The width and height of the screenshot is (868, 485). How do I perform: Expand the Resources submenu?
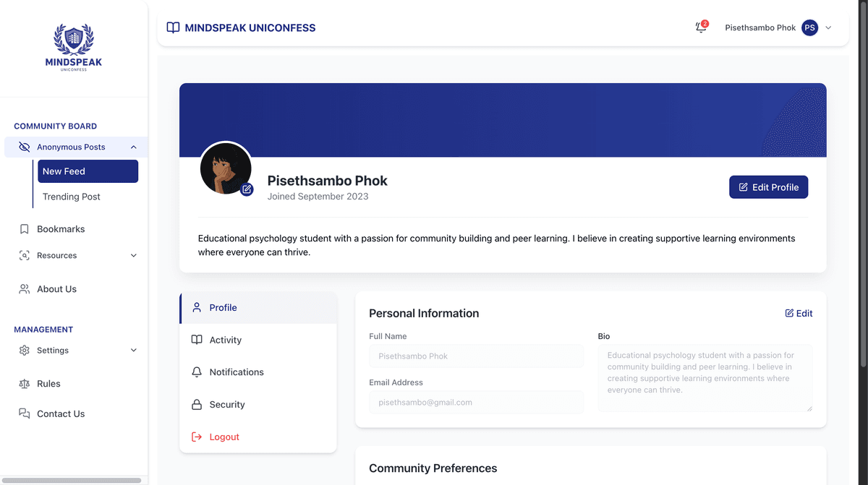pyautogui.click(x=133, y=255)
